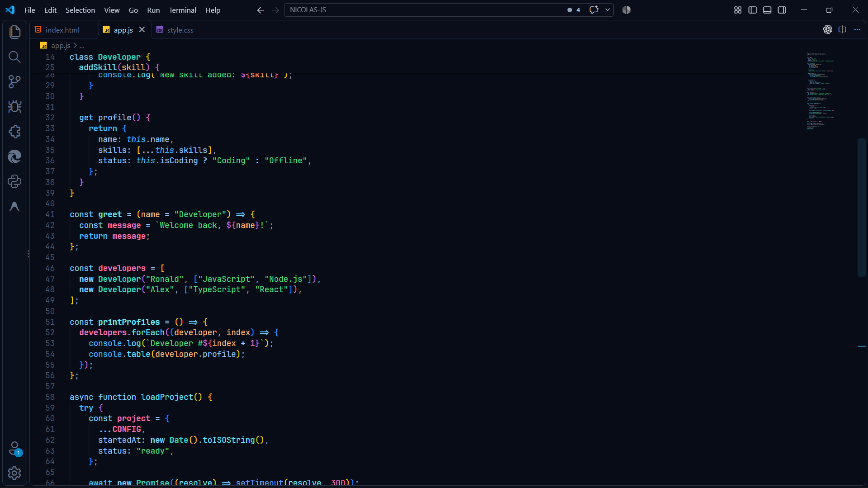Click the indicator showing 4 in command center
Viewport: 868px width, 488px height.
pos(574,10)
